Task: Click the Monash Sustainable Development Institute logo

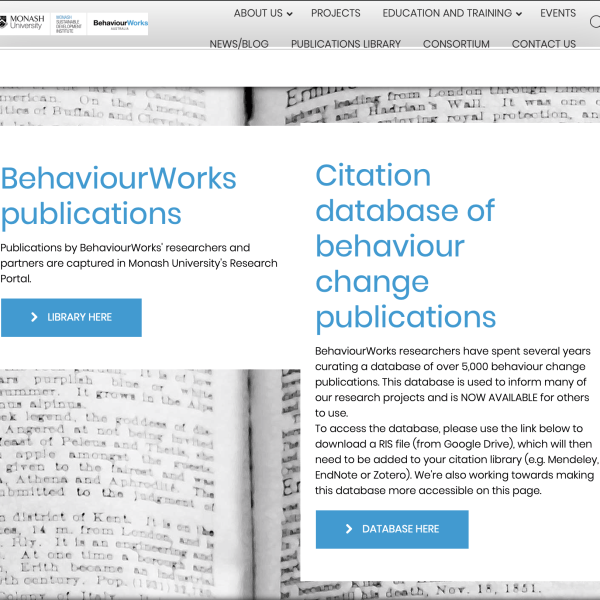Action: pos(68,24)
